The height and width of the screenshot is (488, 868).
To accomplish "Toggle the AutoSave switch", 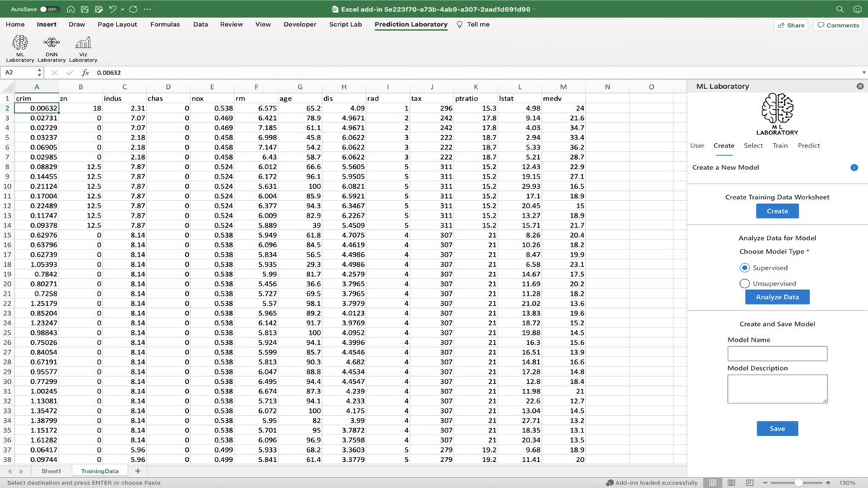I will pyautogui.click(x=49, y=9).
